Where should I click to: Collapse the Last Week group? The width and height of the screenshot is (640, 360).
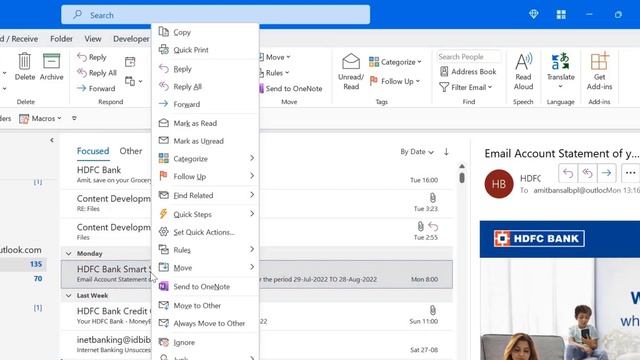(69, 296)
